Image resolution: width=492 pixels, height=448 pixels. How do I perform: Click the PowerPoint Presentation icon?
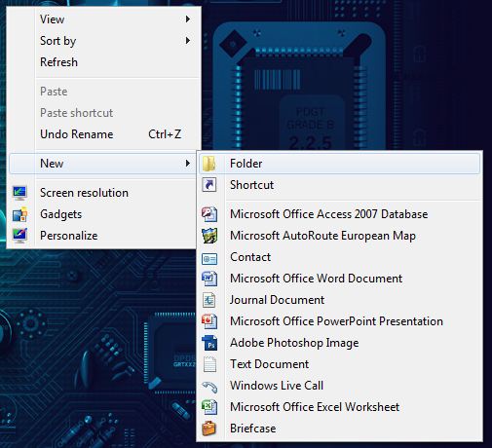pos(209,321)
